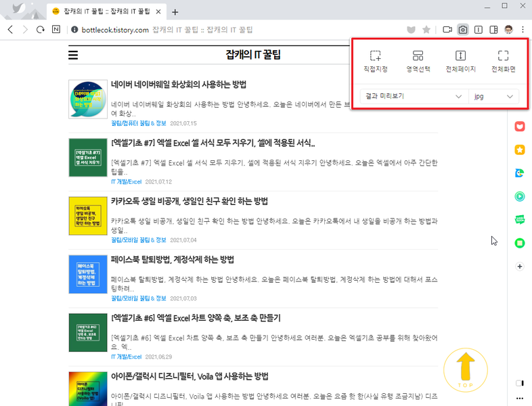Open the browser three-dot menu
This screenshot has height=406, width=532.
[523, 30]
